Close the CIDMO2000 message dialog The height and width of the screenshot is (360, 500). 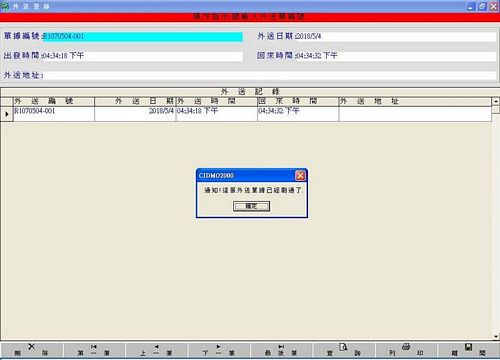300,175
